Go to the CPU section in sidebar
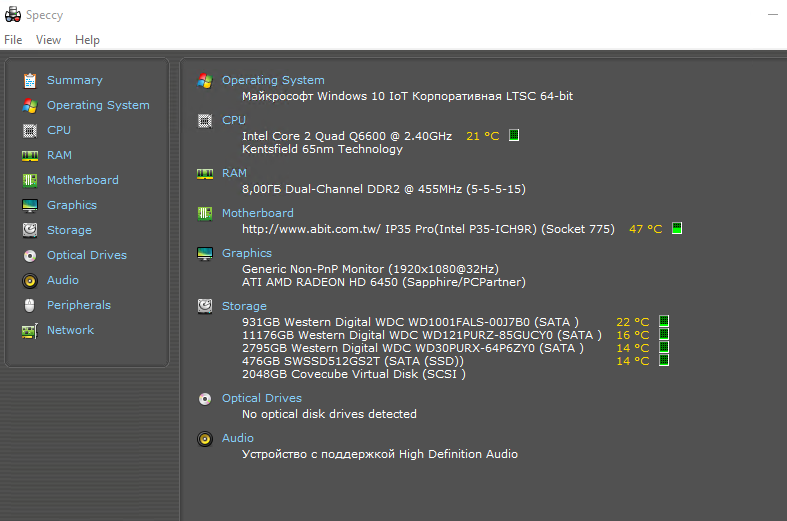787x521 pixels. 59,130
